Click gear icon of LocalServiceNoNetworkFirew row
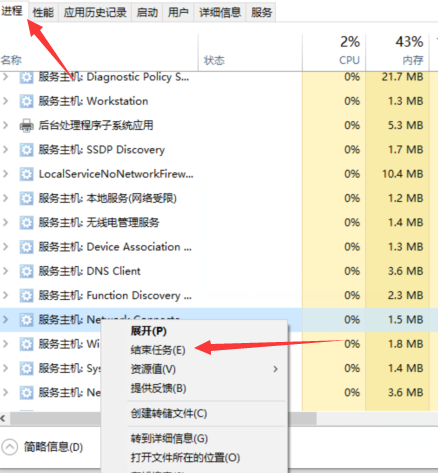Screen dimensions: 438x473 point(26,174)
